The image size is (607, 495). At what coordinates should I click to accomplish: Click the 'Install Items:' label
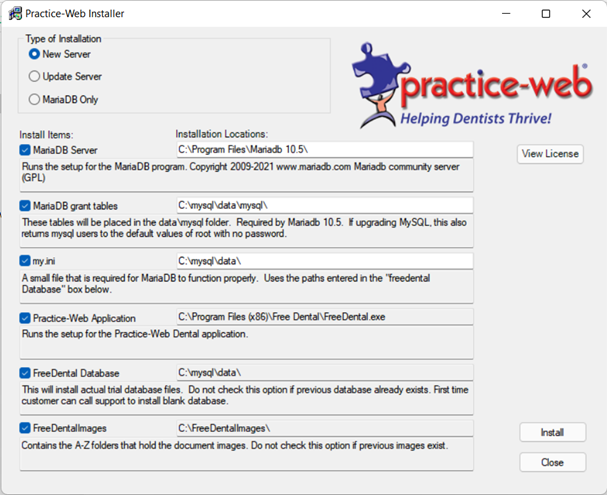tap(46, 135)
